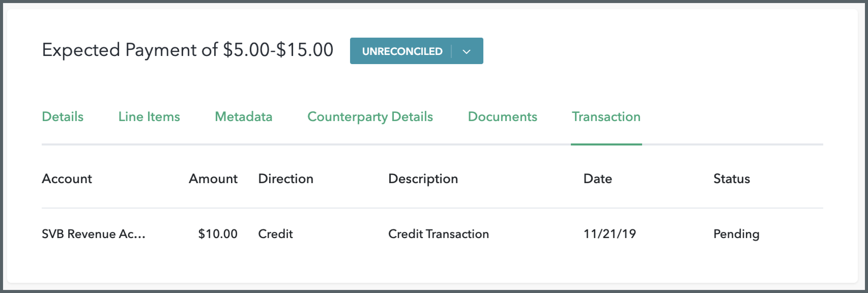Switch to the Documents tab
Screen dimensions: 868x293
click(x=502, y=117)
